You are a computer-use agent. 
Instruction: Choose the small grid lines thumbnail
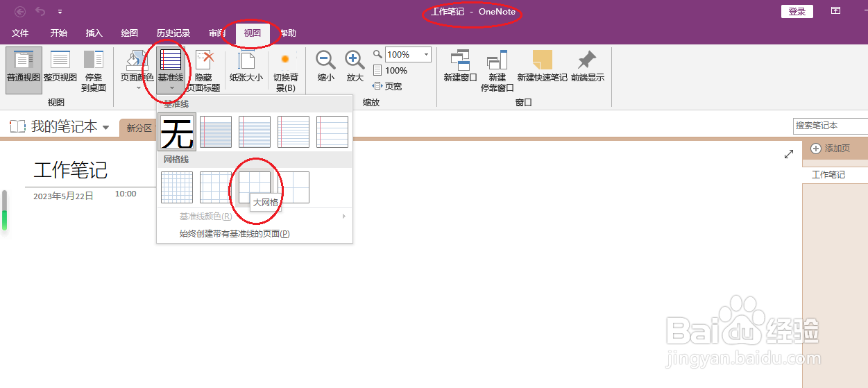[x=177, y=187]
